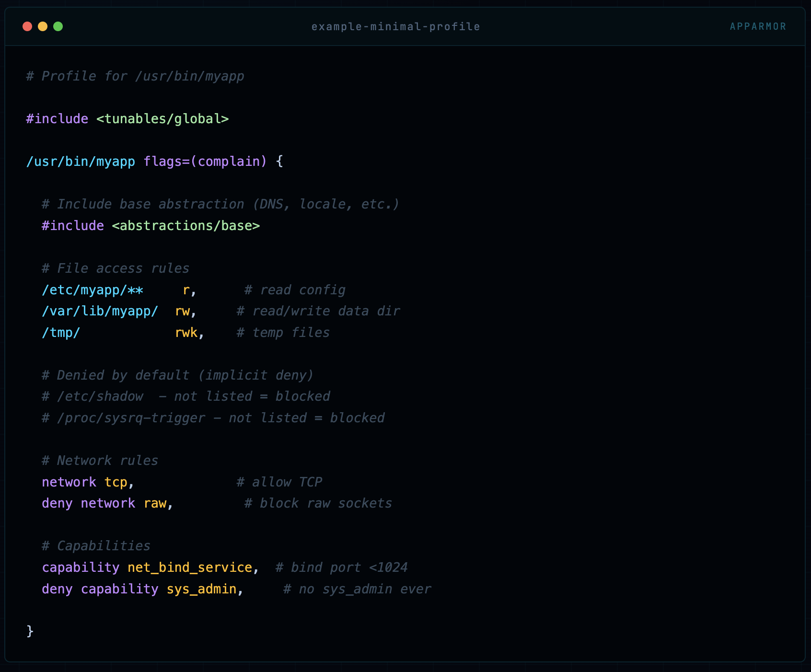Click the abstractions/base include path
Viewport: 811px width, 672px height.
click(186, 226)
